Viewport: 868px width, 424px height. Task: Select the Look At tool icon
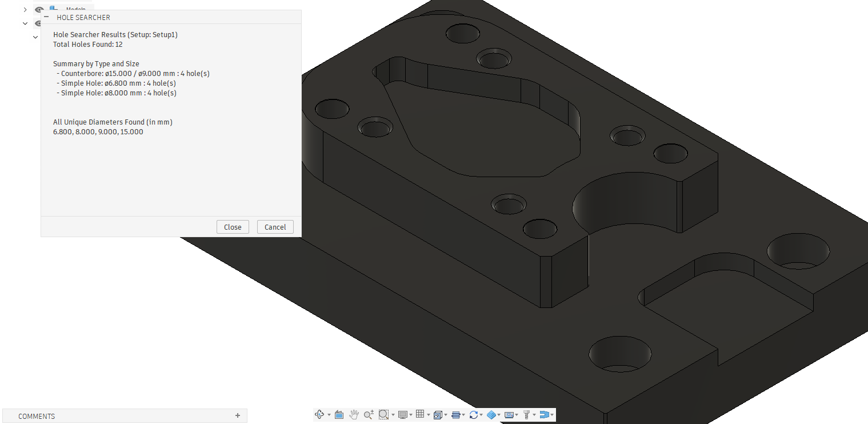tap(339, 414)
